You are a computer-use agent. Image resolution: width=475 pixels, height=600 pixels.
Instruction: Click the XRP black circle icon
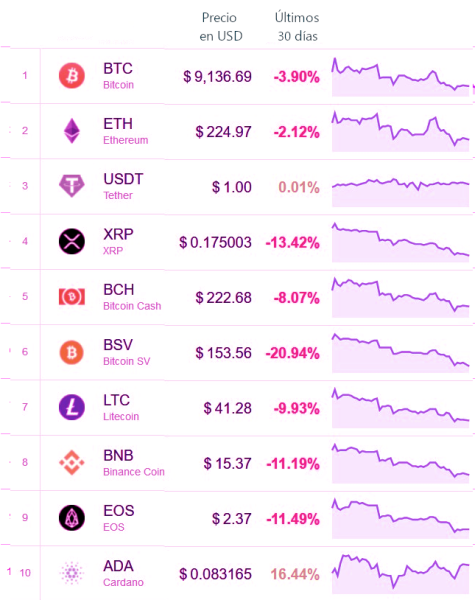tap(72, 241)
